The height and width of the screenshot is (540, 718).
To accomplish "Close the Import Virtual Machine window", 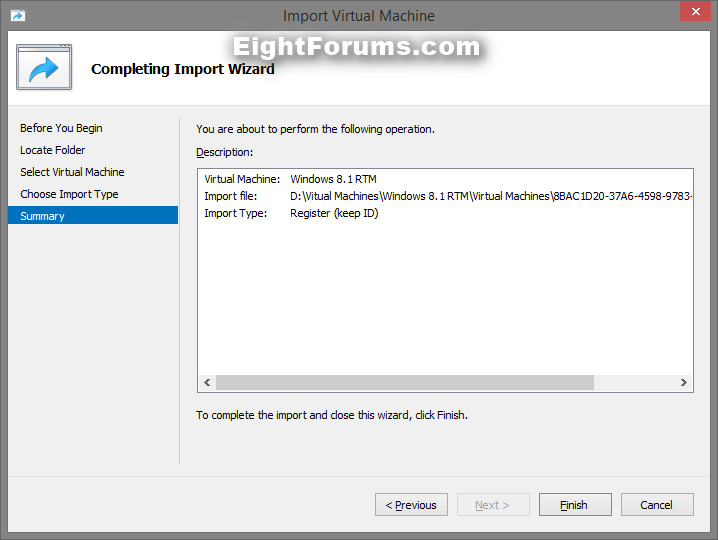I will 695,11.
